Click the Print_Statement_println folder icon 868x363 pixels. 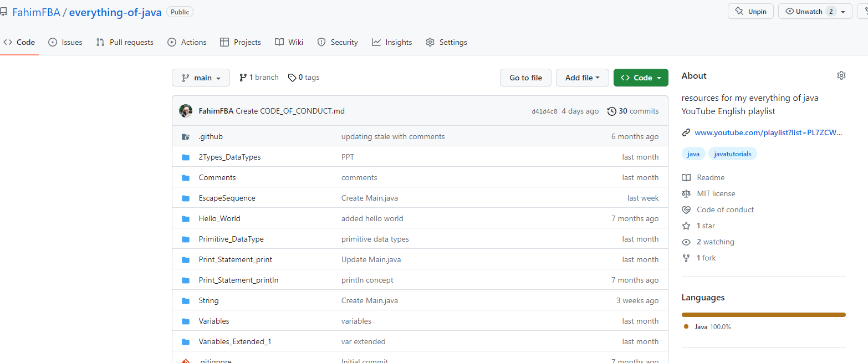186,280
